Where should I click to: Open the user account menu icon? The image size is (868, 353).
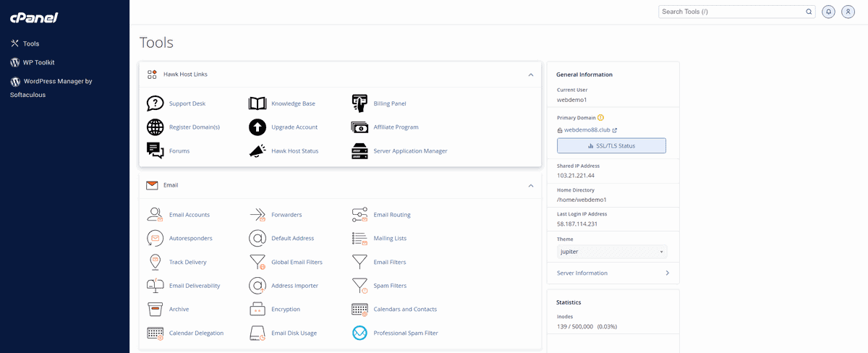click(x=848, y=12)
